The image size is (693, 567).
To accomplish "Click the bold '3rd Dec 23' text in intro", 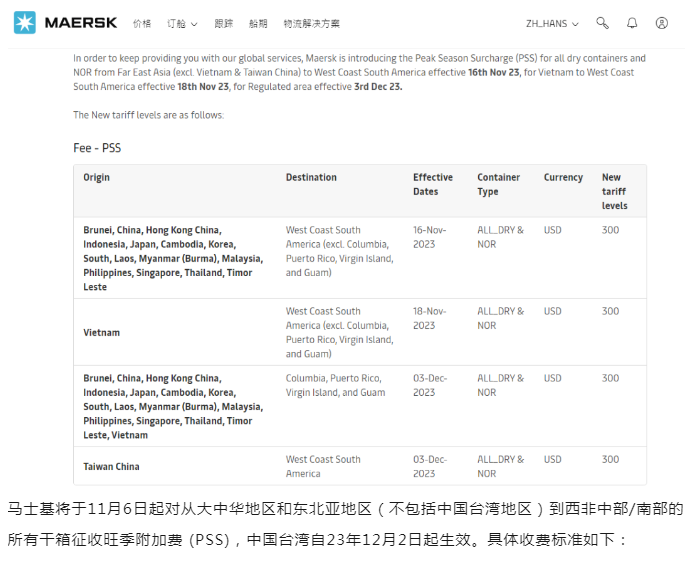I will [378, 87].
